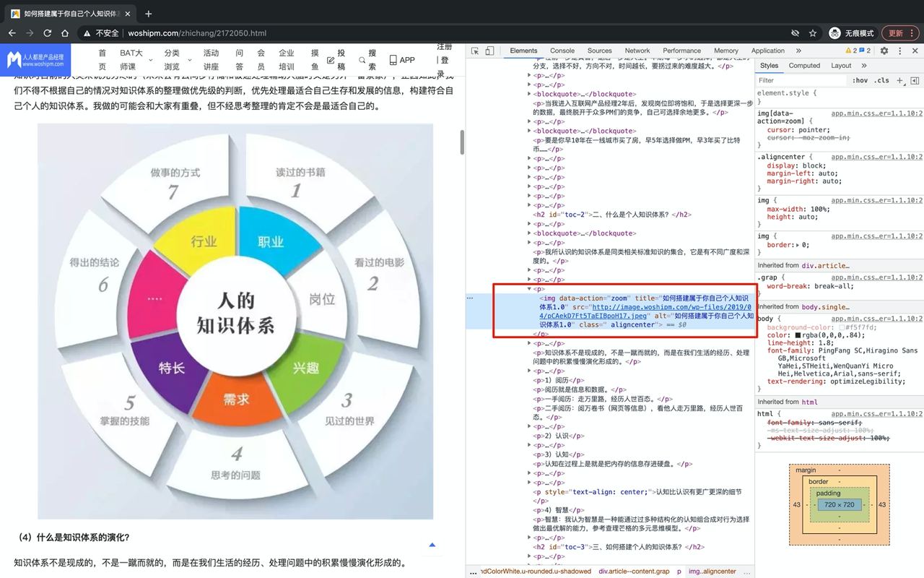This screenshot has height=578, width=924.
Task: Reload the page with the refresh icon
Action: point(48,33)
